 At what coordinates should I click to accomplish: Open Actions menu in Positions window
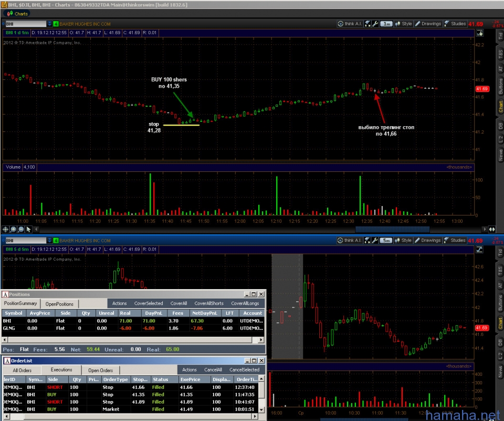[119, 303]
